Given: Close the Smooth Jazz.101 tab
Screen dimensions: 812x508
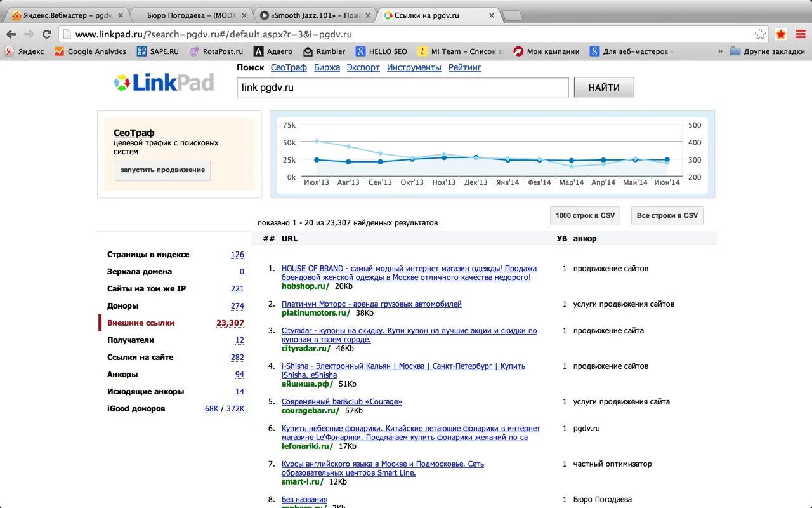Looking at the screenshot, I should 368,15.
